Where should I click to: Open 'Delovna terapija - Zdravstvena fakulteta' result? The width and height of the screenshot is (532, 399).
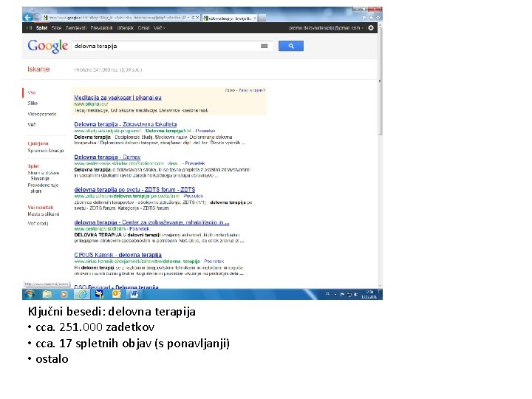[126, 124]
